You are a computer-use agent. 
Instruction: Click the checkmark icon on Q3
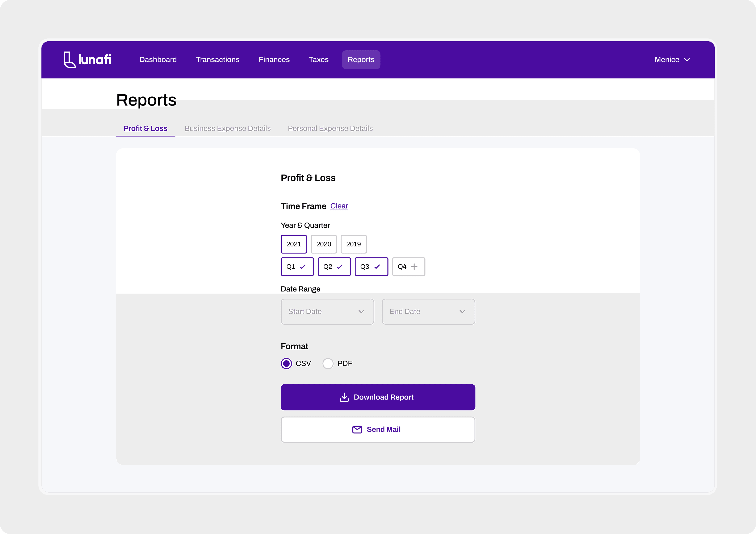tap(377, 266)
